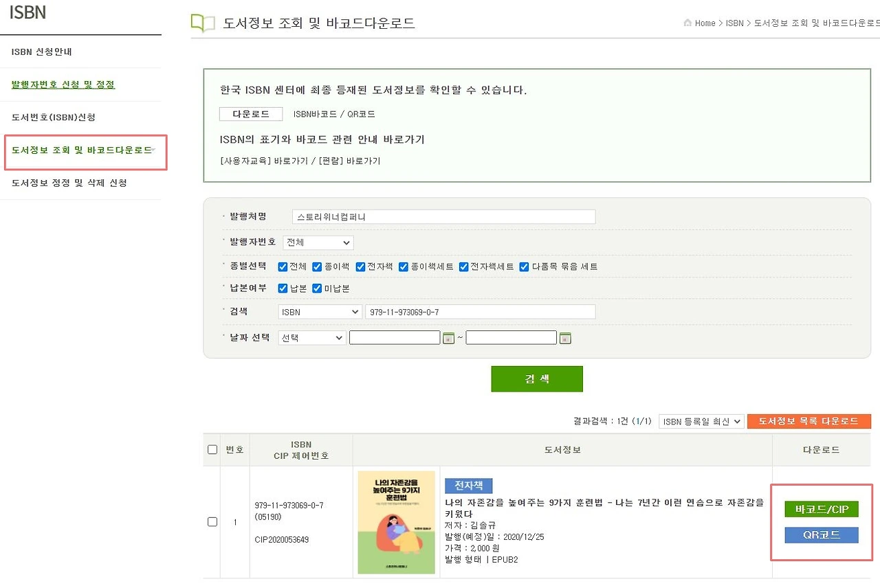Image resolution: width=880 pixels, height=588 pixels.
Task: Click the 바코드/CIP download button
Action: [x=821, y=508]
